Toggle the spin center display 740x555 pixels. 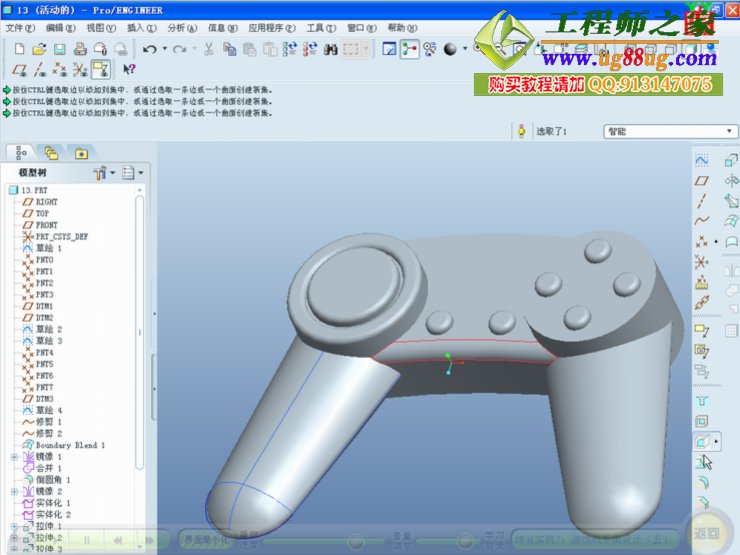pyautogui.click(x=409, y=49)
